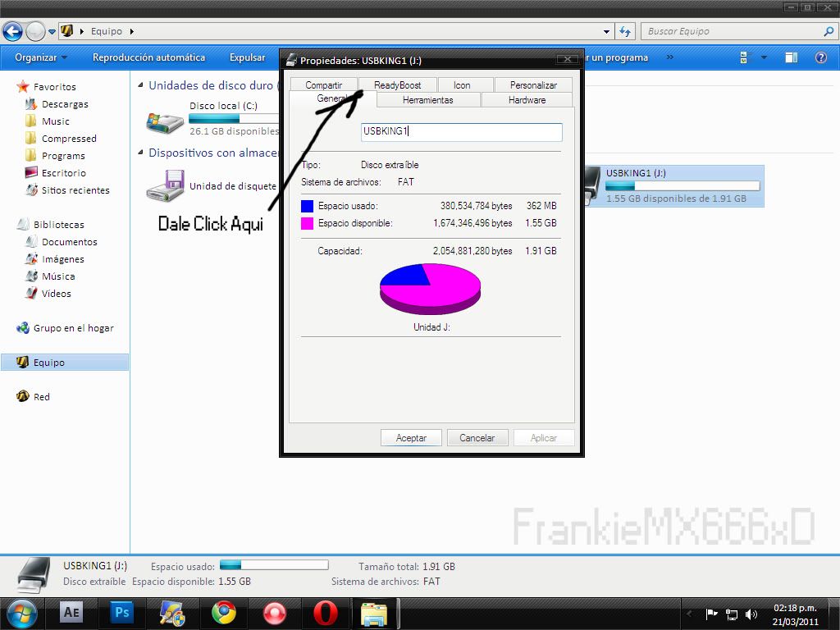
Task: Click the USBKING1 volume name field
Action: pyautogui.click(x=461, y=131)
